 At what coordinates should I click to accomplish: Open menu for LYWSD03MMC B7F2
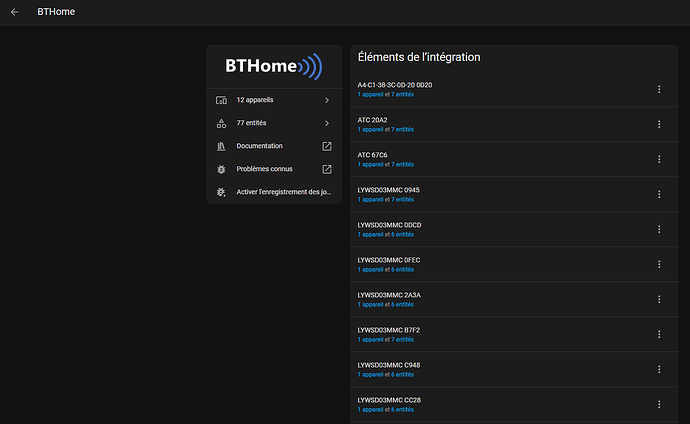point(659,335)
